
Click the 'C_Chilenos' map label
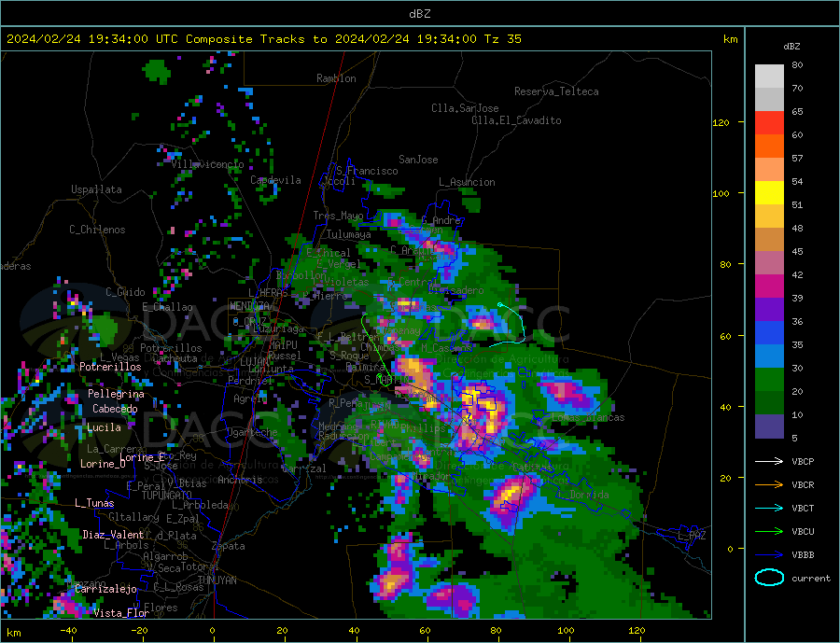tap(97, 230)
